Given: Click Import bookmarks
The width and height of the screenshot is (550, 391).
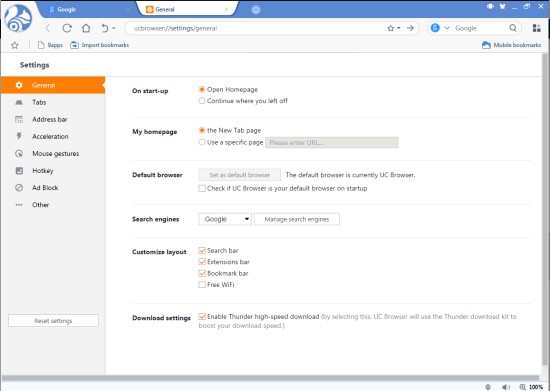Looking at the screenshot, I should [100, 45].
